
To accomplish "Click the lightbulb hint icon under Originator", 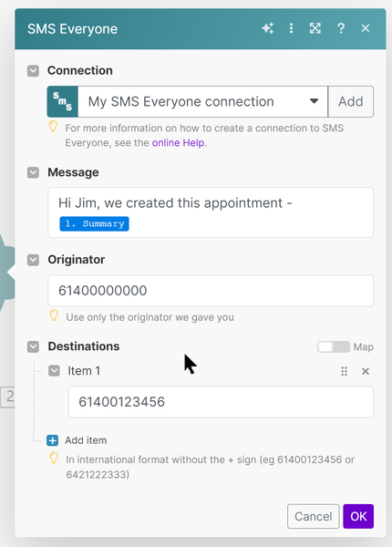I will tap(54, 315).
